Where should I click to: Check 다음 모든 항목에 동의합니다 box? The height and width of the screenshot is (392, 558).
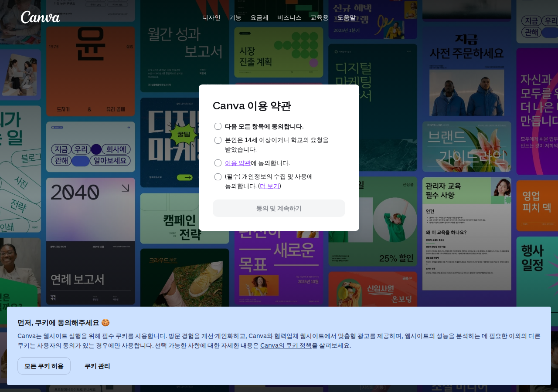(218, 126)
